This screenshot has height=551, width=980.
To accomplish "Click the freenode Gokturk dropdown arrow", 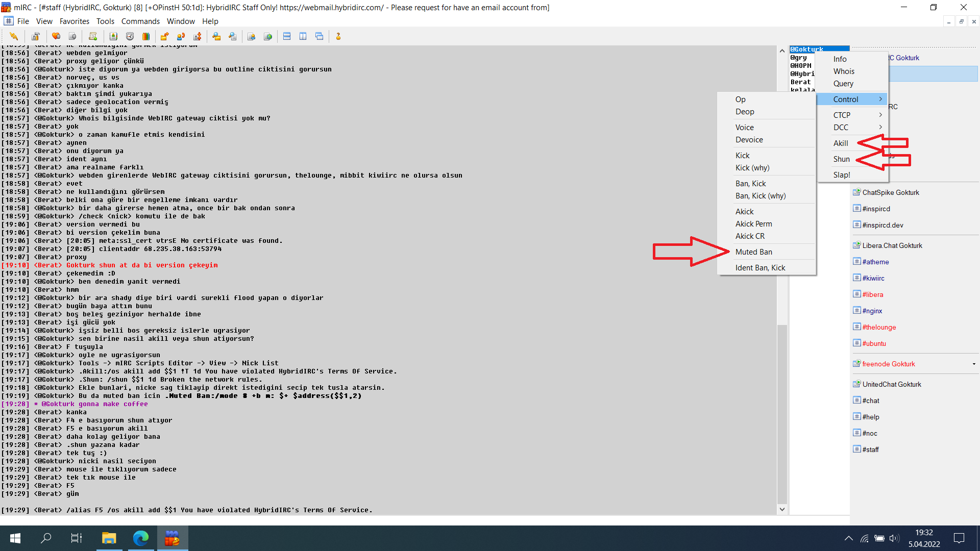I will [974, 364].
